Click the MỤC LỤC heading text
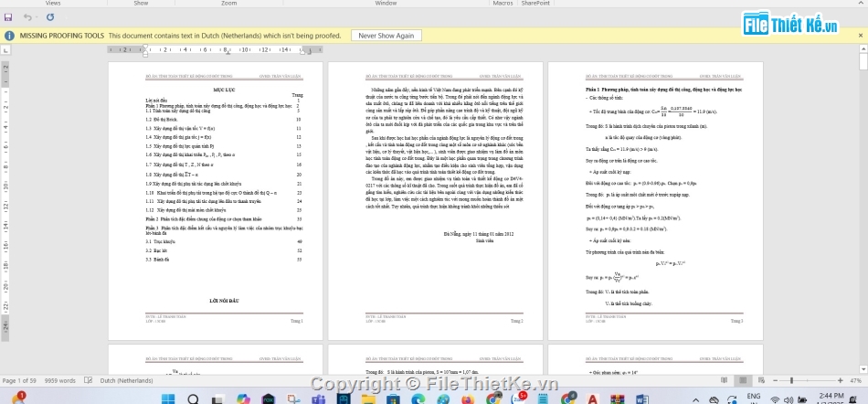Screen dimensions: 868x404 [224, 89]
